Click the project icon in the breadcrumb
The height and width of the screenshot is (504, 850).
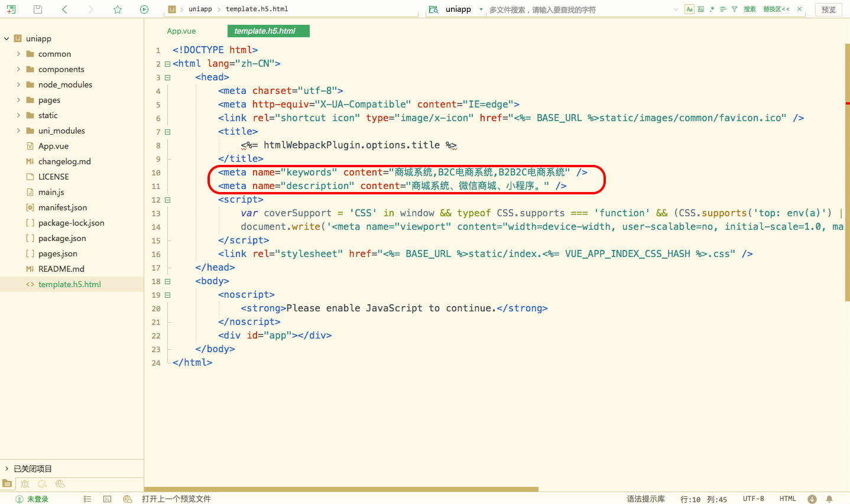tap(172, 9)
